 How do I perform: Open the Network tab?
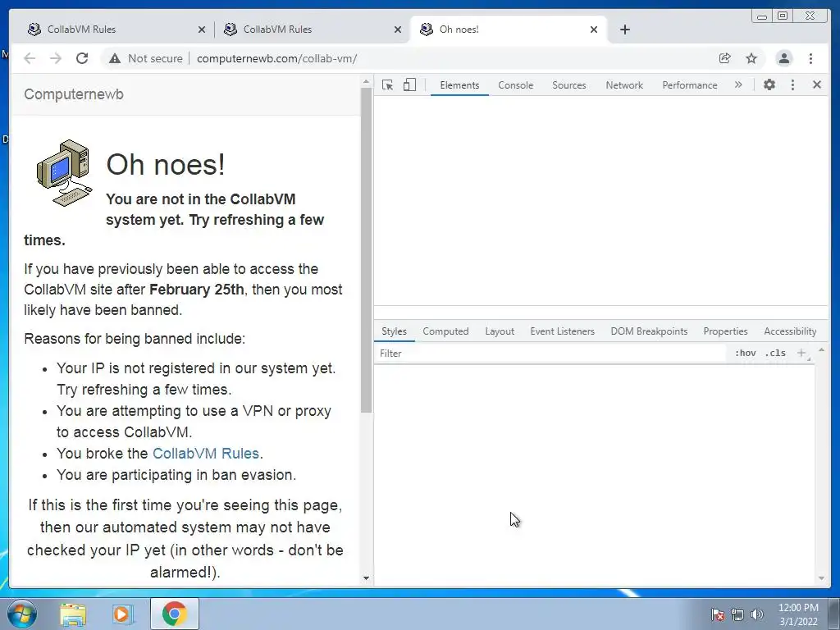[x=624, y=85]
